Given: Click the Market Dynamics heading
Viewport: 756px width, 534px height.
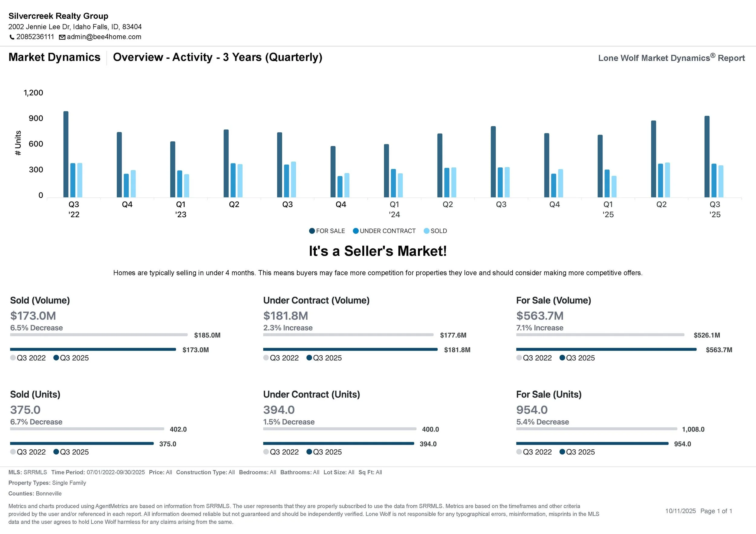Looking at the screenshot, I should [54, 57].
